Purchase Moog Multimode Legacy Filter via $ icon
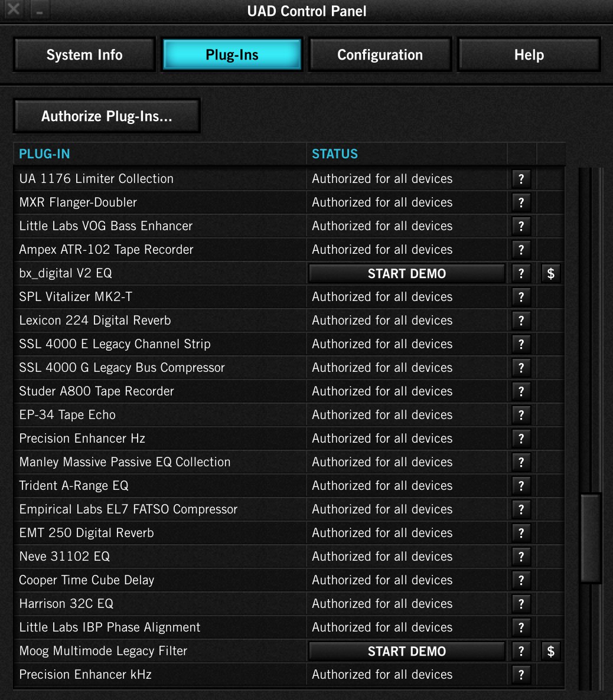 pyautogui.click(x=550, y=652)
